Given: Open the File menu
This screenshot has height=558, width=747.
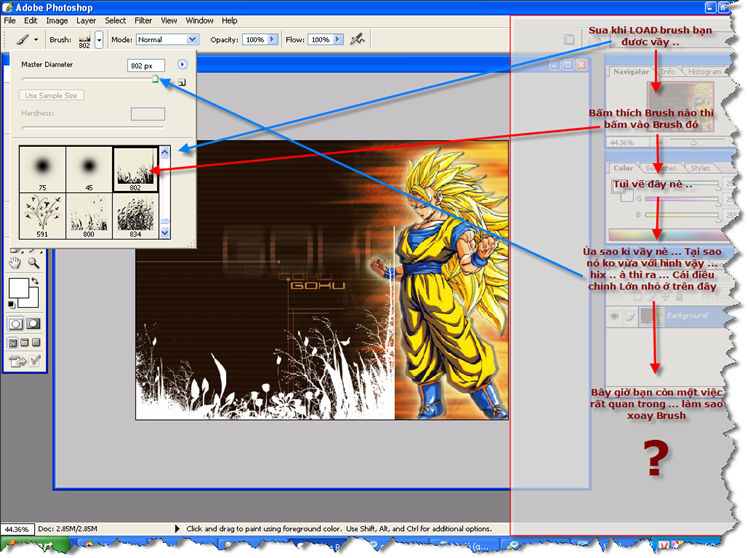Looking at the screenshot, I should click(x=10, y=20).
